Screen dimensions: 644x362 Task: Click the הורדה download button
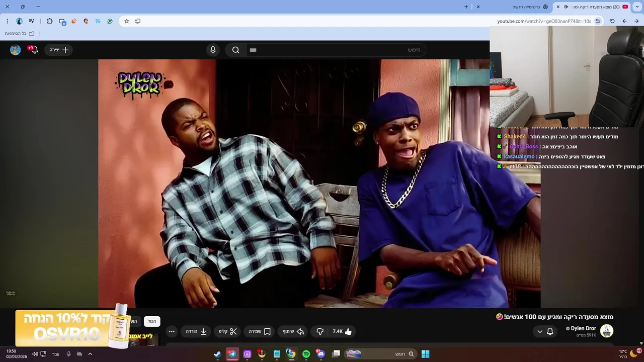click(196, 331)
